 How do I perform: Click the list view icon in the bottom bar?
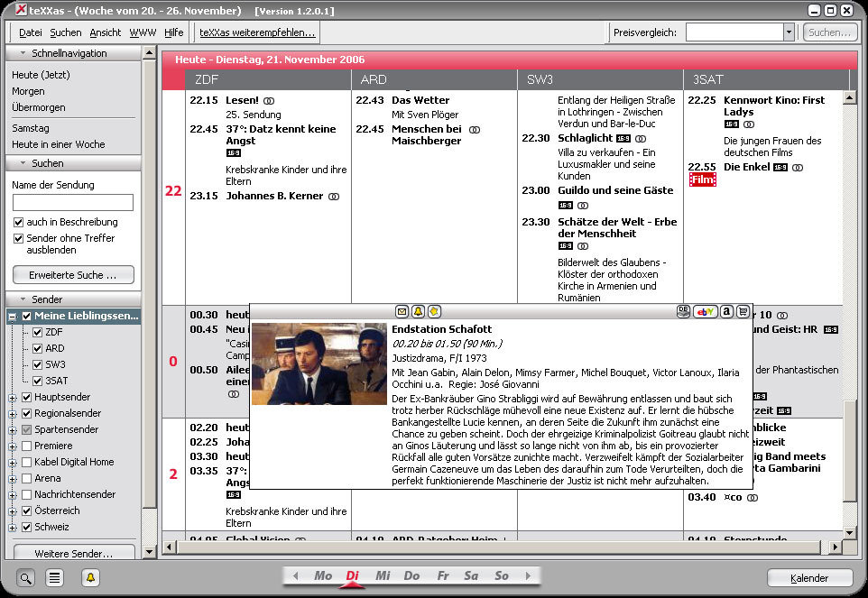pyautogui.click(x=54, y=578)
